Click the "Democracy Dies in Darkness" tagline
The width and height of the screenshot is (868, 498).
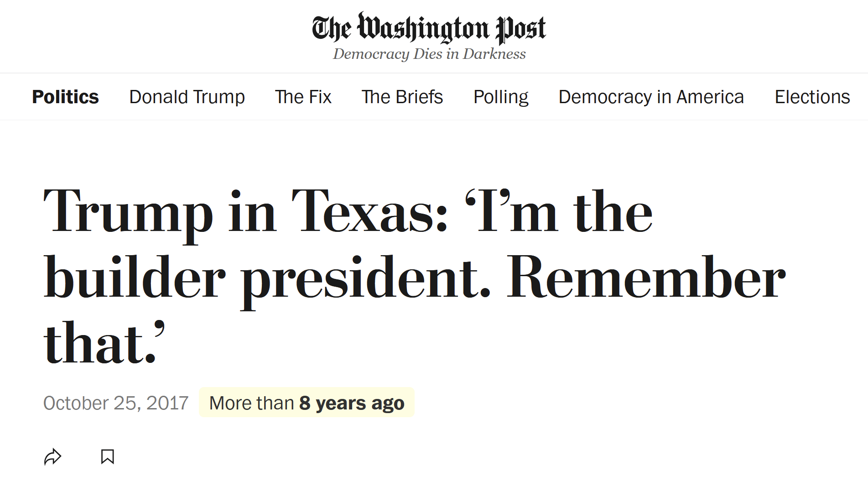pyautogui.click(x=429, y=54)
